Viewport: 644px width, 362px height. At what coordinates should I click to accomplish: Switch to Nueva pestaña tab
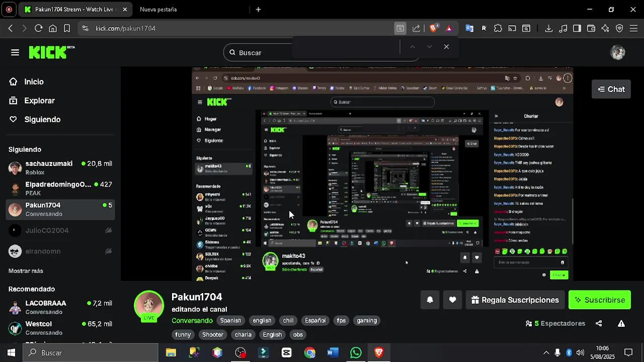pyautogui.click(x=158, y=10)
